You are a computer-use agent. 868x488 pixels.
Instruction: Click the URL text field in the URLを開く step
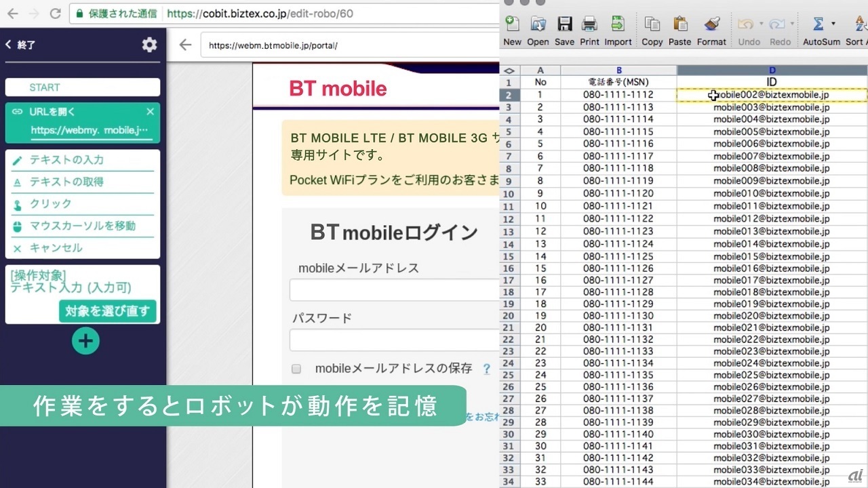click(92, 130)
